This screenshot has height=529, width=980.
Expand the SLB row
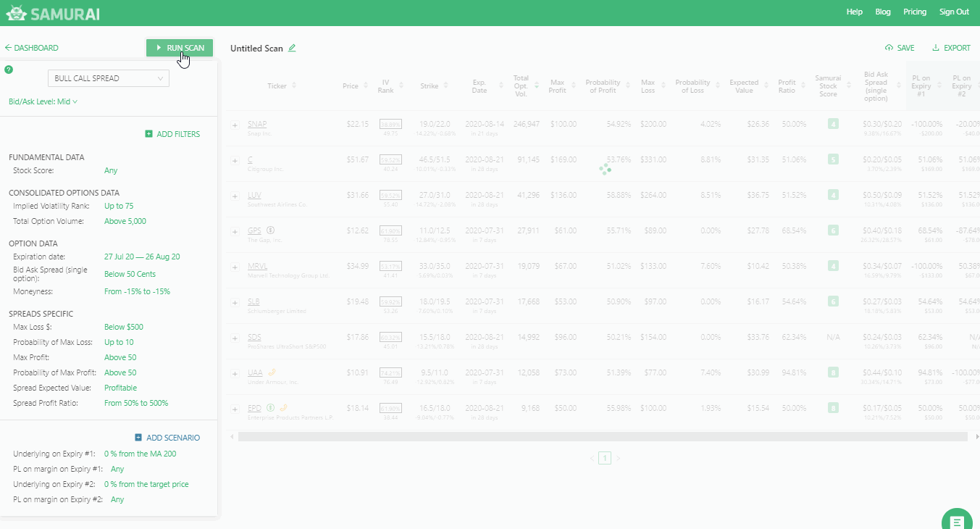coord(235,302)
